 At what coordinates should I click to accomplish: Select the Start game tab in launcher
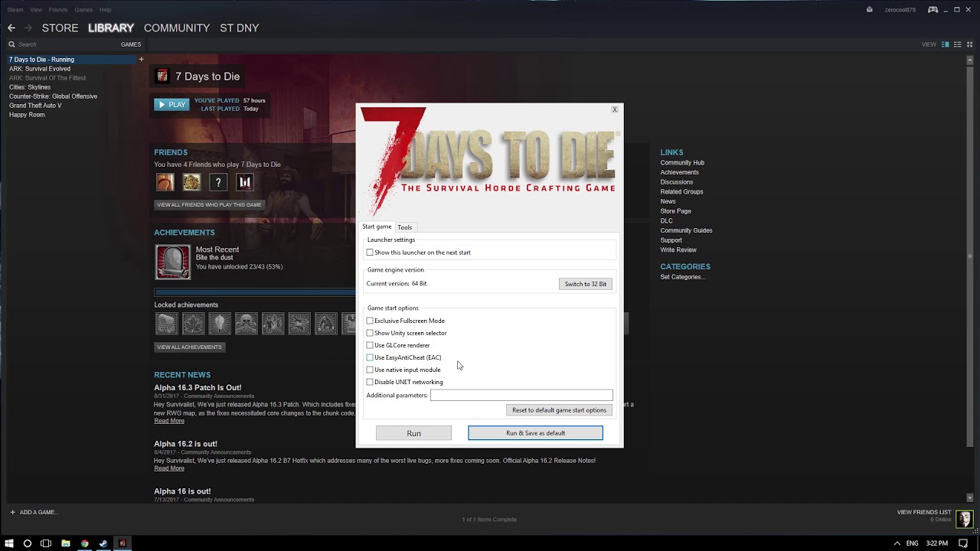377,227
